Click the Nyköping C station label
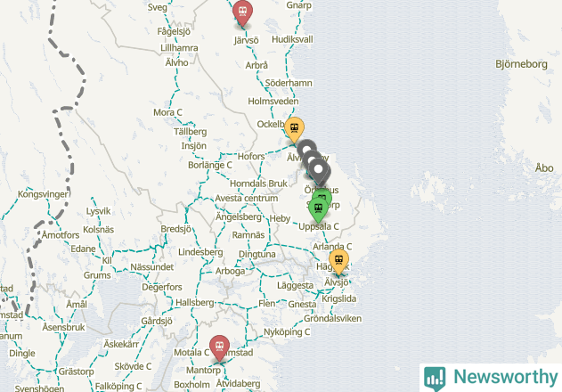562x392 pixels. click(287, 332)
